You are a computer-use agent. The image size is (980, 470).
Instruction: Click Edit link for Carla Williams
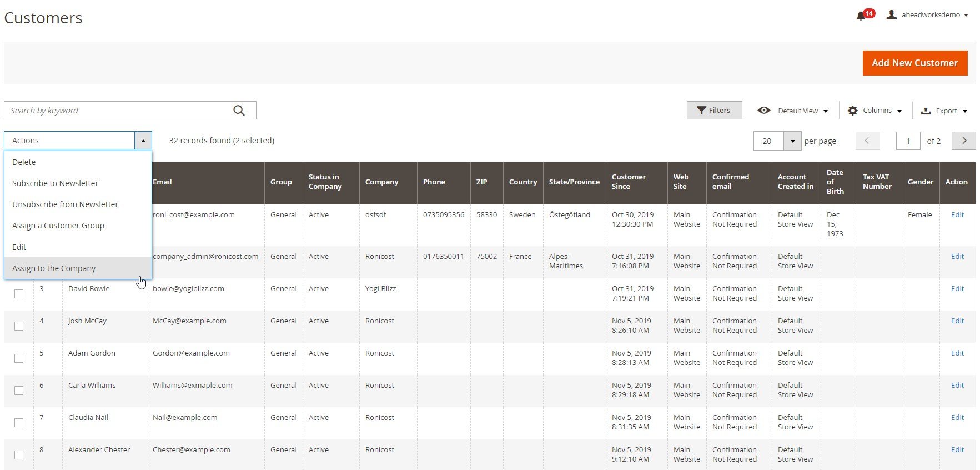click(x=957, y=385)
